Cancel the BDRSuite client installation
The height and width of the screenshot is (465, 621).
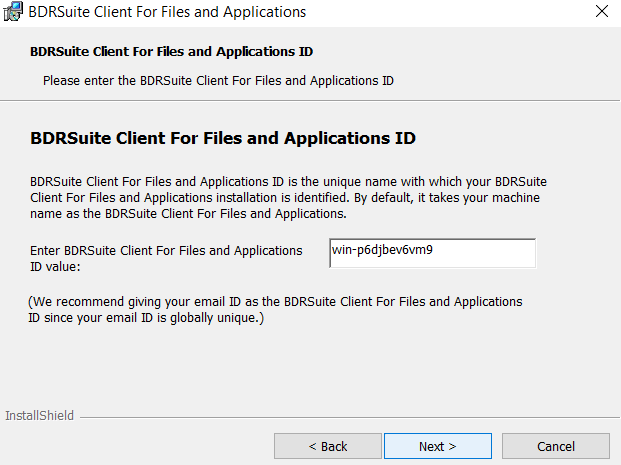[556, 446]
